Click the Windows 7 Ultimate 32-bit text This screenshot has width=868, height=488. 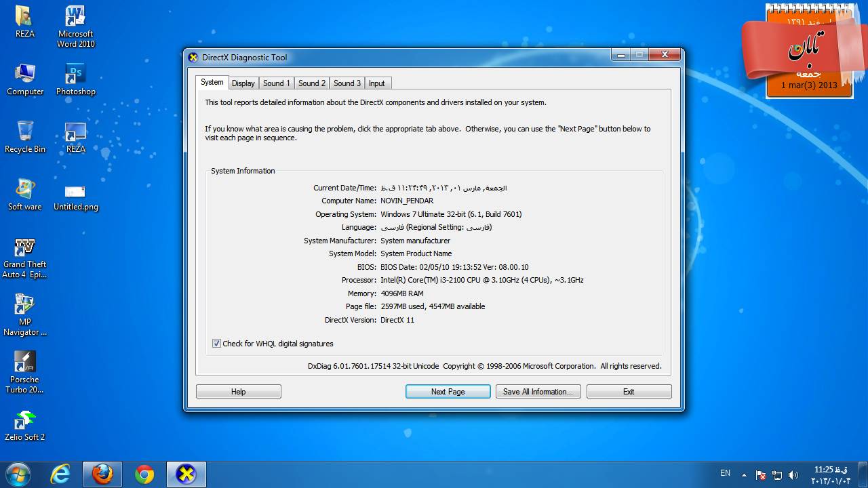click(451, 214)
